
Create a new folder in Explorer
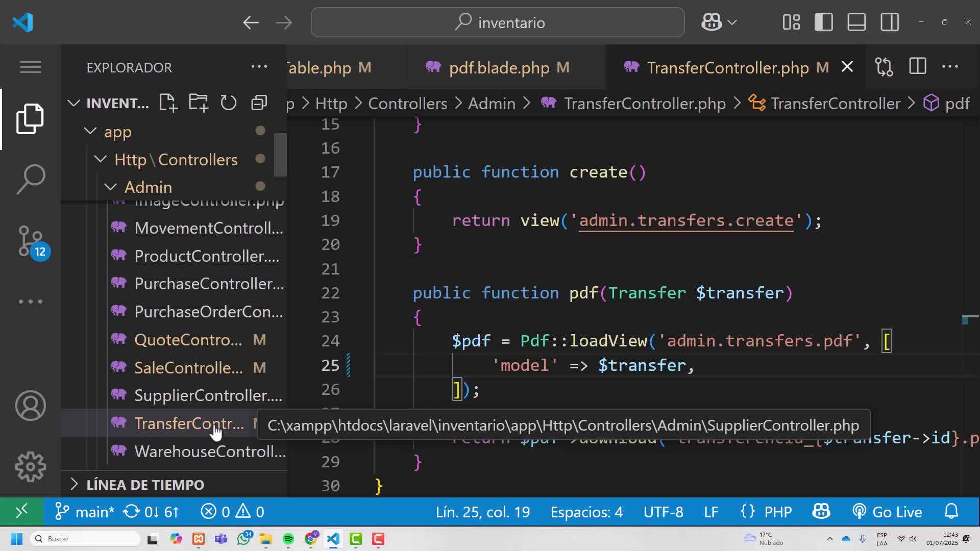tap(198, 103)
